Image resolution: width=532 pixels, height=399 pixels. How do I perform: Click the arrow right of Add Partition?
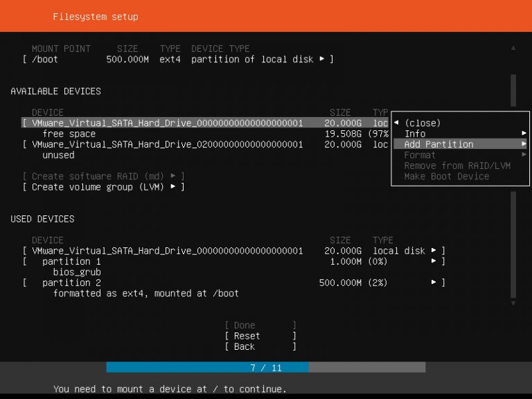coord(524,144)
